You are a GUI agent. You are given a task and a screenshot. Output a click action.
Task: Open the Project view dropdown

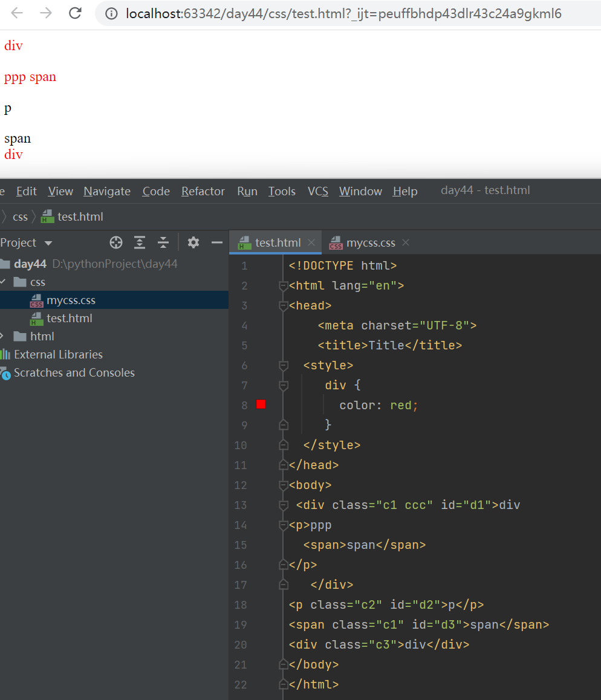point(27,243)
